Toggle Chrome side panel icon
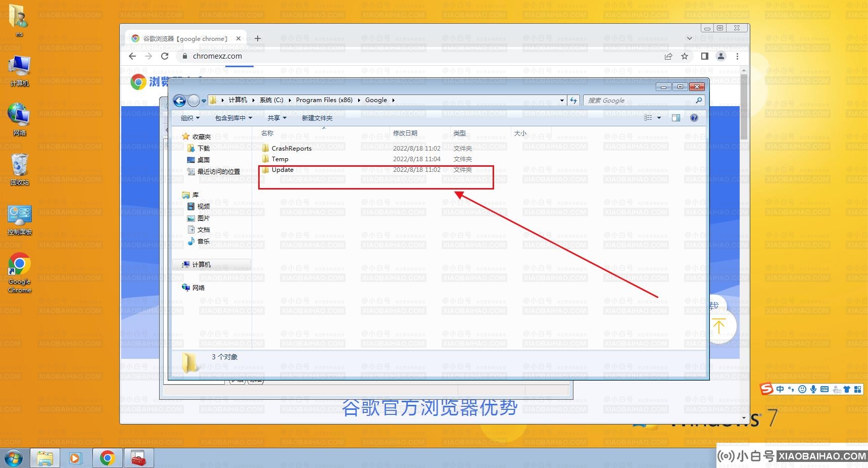The image size is (868, 468). click(x=704, y=56)
